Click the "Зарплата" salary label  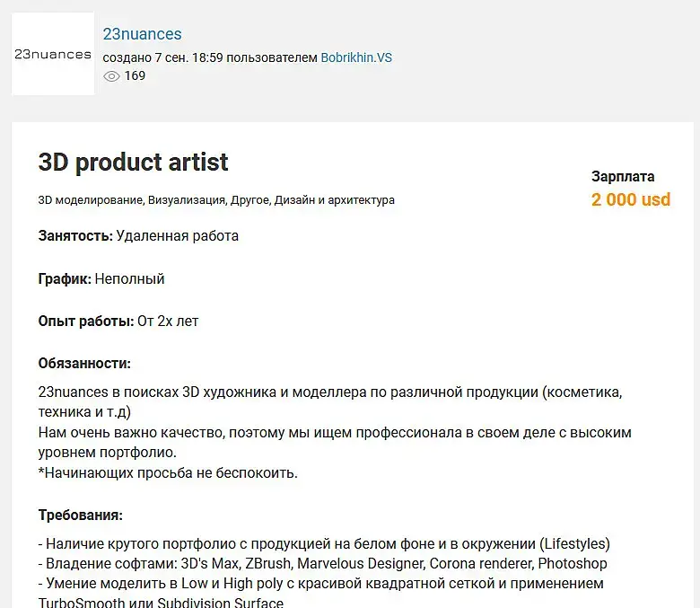pyautogui.click(x=623, y=177)
